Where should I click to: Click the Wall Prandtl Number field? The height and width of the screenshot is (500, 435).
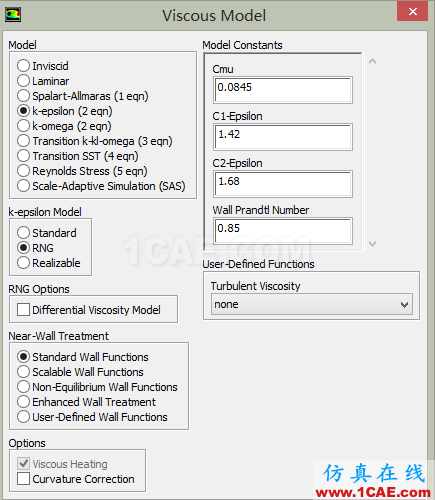283,231
